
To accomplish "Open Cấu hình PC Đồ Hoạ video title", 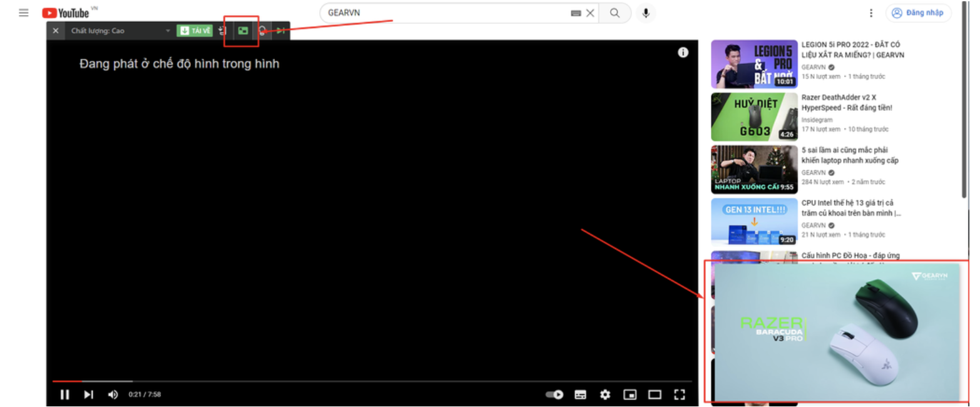I will pos(852,255).
